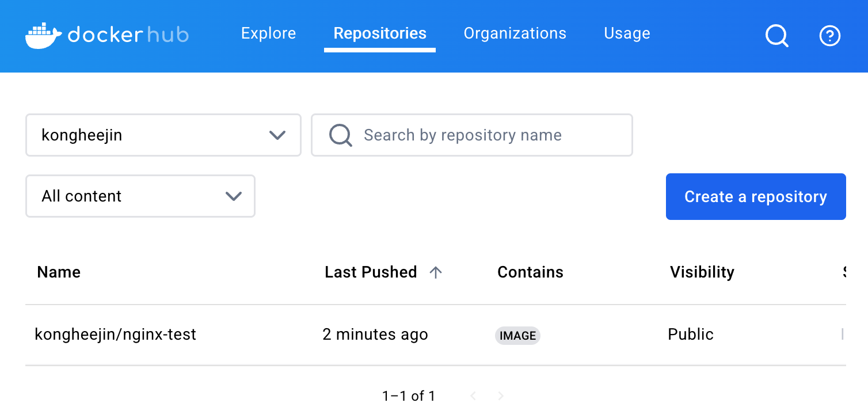Switch to the Repositories tab
The image size is (868, 418).
pyautogui.click(x=380, y=33)
